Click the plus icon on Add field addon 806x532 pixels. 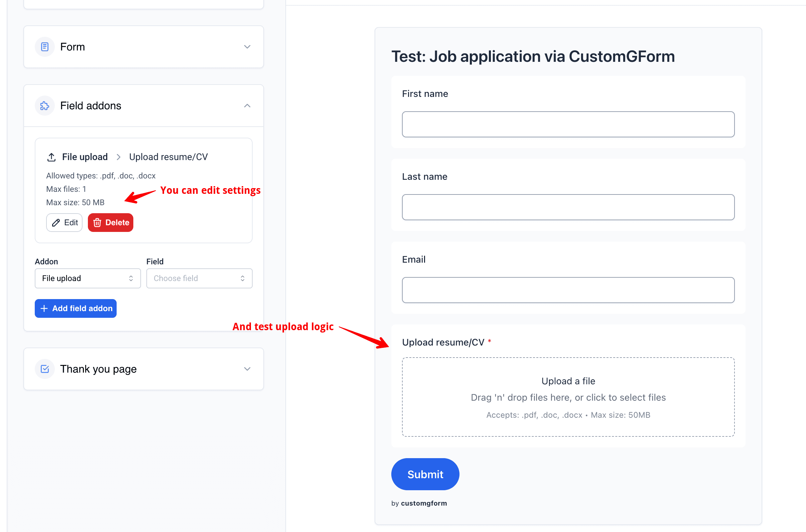coord(44,308)
